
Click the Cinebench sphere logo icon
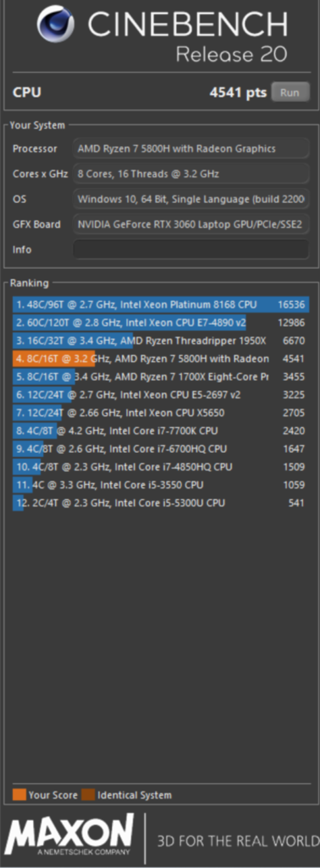56,24
